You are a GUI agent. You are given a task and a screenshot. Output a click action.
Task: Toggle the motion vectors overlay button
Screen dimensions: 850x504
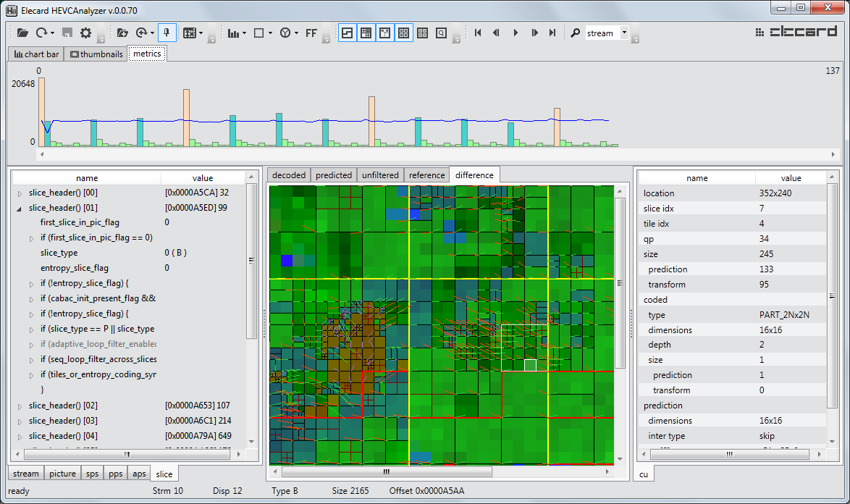point(385,33)
